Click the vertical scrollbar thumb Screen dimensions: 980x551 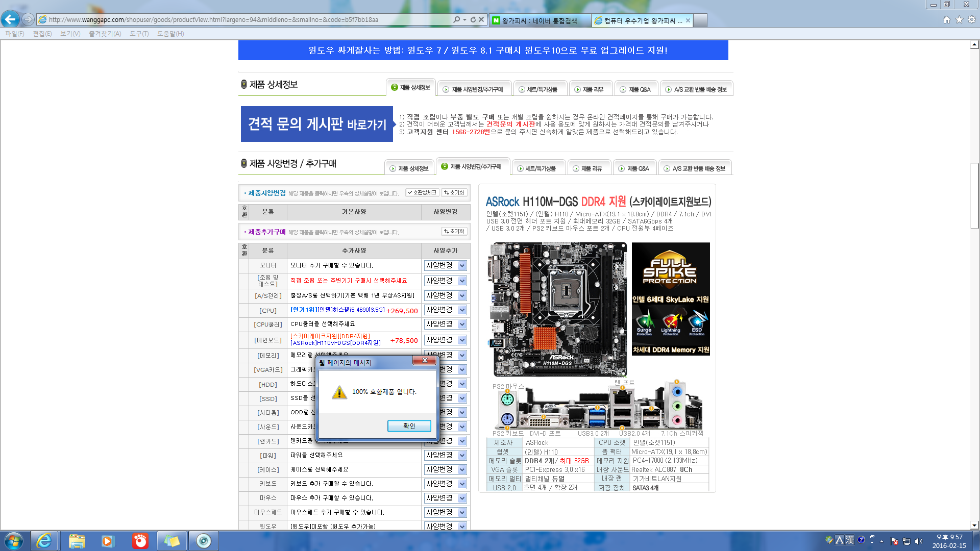tap(974, 195)
